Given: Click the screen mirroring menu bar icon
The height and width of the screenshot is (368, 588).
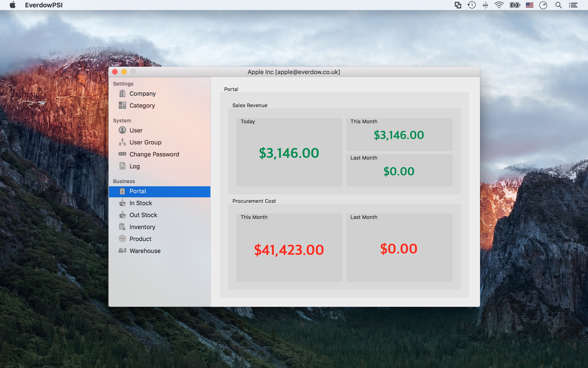Looking at the screenshot, I should coord(458,5).
